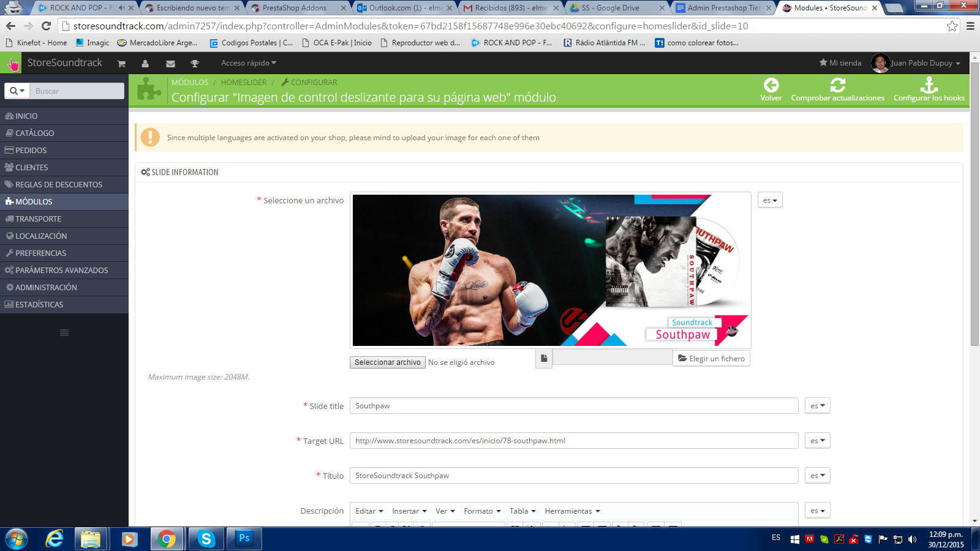This screenshot has width=980, height=551.
Task: Switch to Photoshop from the taskbar
Action: tap(244, 539)
